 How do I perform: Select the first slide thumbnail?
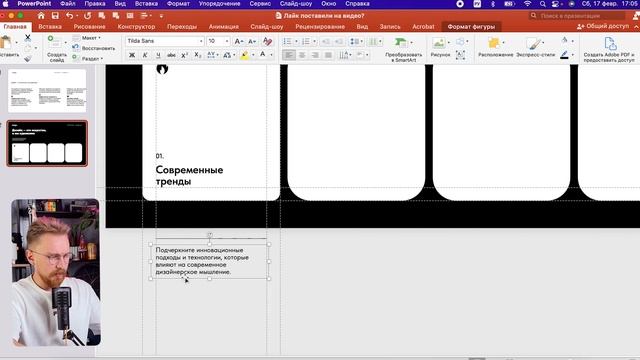tap(47, 91)
